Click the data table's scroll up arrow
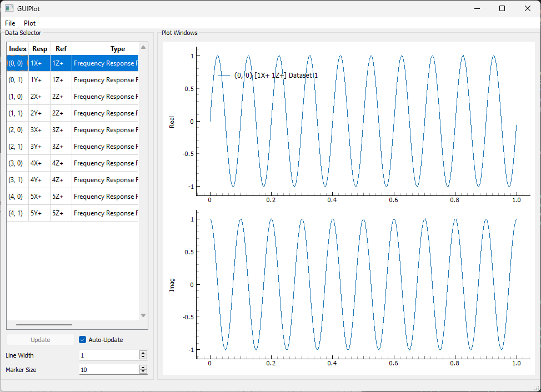This screenshot has height=392, width=541. (x=143, y=48)
